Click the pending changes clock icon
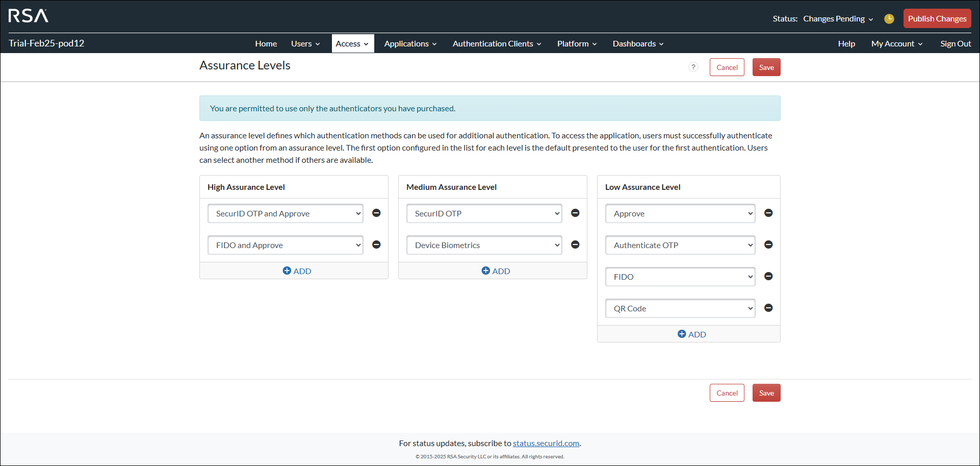Viewport: 980px width, 466px height. 889,19
